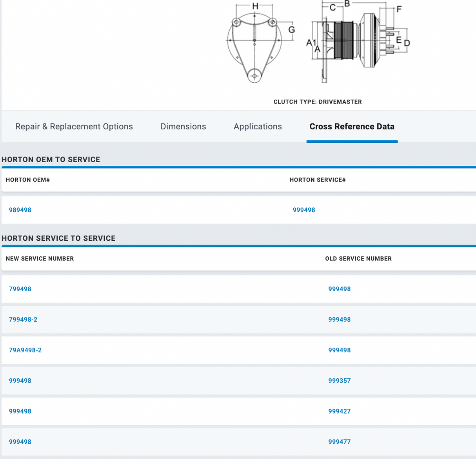Click old number 999498 beside 799498

339,289
